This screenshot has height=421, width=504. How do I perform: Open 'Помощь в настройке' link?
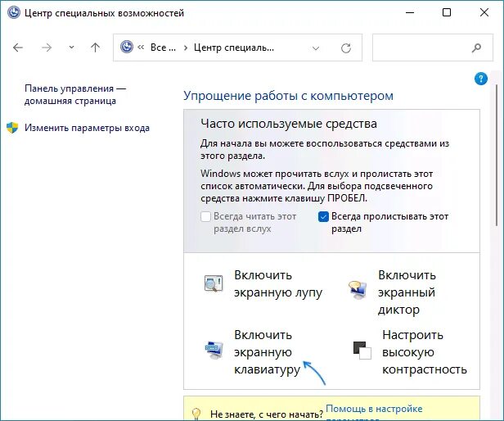[x=374, y=409]
